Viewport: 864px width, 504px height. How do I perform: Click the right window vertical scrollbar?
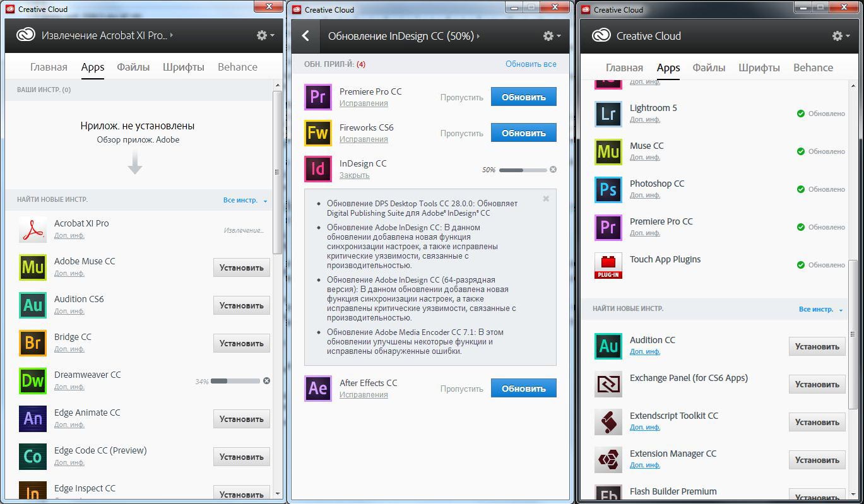tap(854, 334)
